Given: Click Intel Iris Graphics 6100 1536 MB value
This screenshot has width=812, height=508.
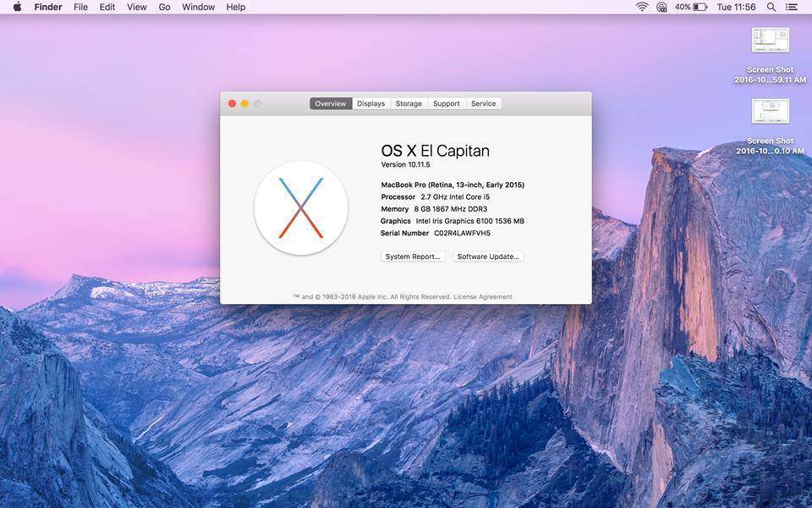Looking at the screenshot, I should pos(470,221).
